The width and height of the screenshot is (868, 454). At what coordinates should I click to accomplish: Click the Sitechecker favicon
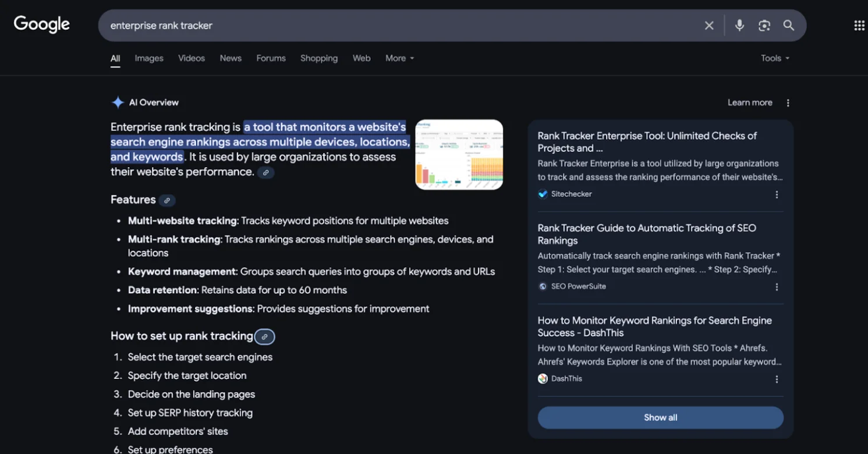[543, 194]
